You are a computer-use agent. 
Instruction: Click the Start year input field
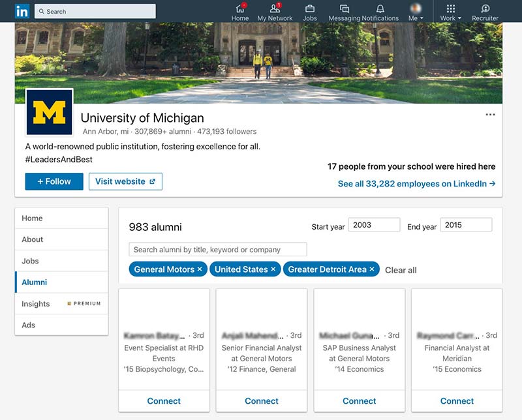pyautogui.click(x=374, y=225)
